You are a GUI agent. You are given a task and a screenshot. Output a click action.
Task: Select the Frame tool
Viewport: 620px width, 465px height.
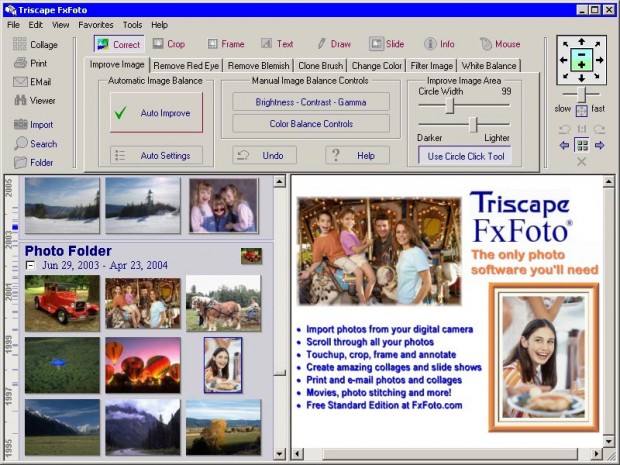click(x=226, y=44)
